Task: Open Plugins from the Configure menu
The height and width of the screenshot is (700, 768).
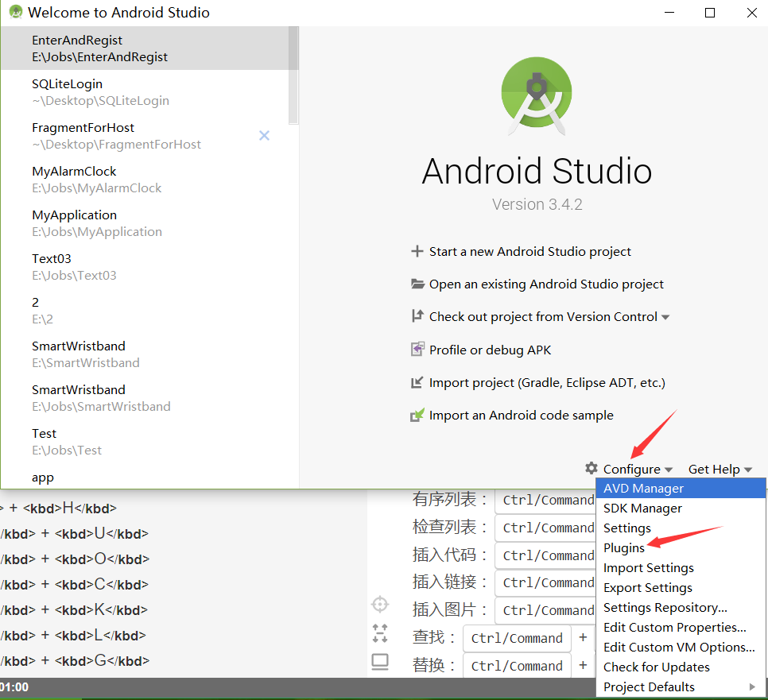Action: (681, 547)
